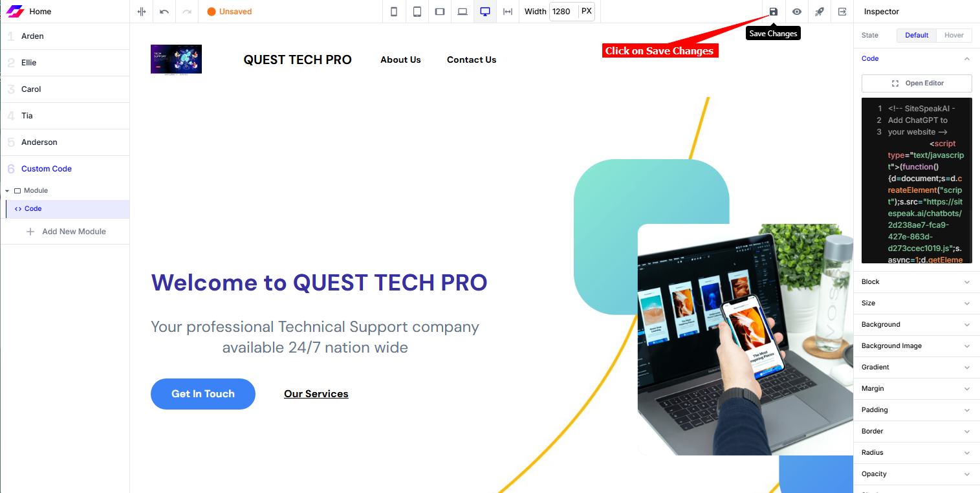Select the mobile phone viewport icon
The width and height of the screenshot is (980, 493).
tap(394, 12)
